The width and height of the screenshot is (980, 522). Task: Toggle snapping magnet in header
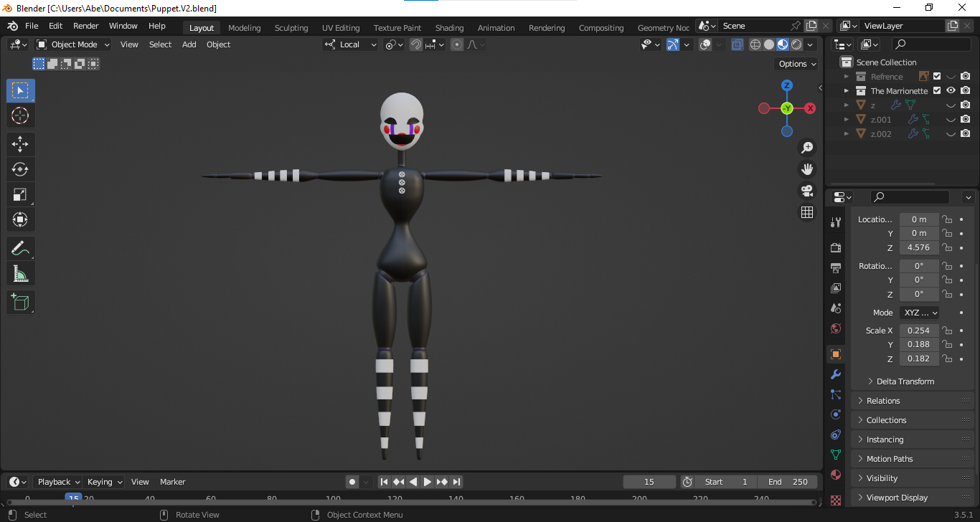(x=416, y=44)
